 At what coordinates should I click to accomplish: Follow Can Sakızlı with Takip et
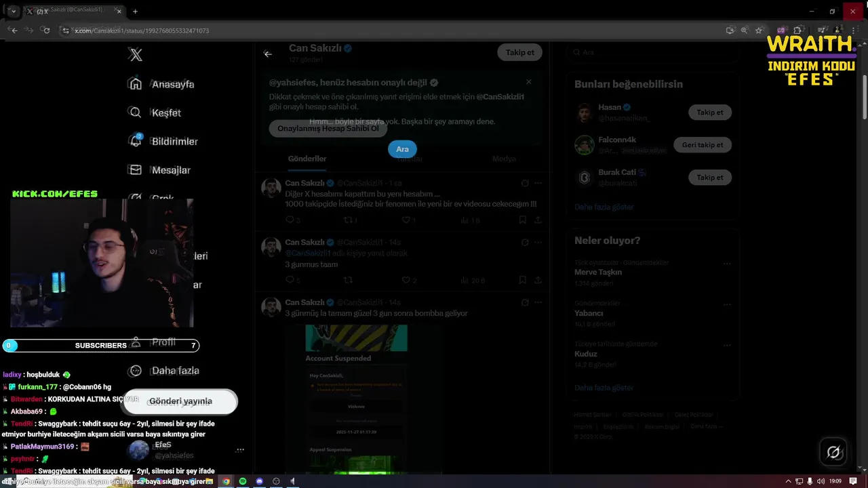[x=520, y=52]
